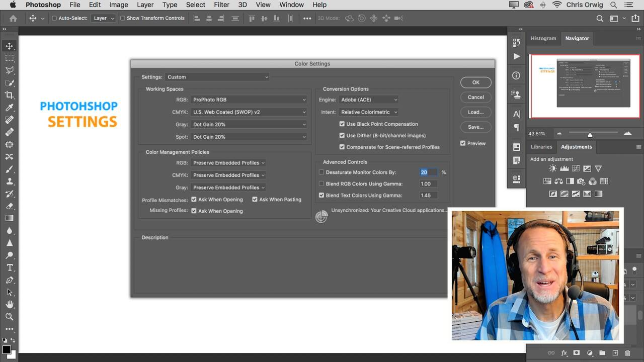Open the Intent Relative Colorimetric dropdown
Screen dimensions: 644x362
[x=369, y=112]
